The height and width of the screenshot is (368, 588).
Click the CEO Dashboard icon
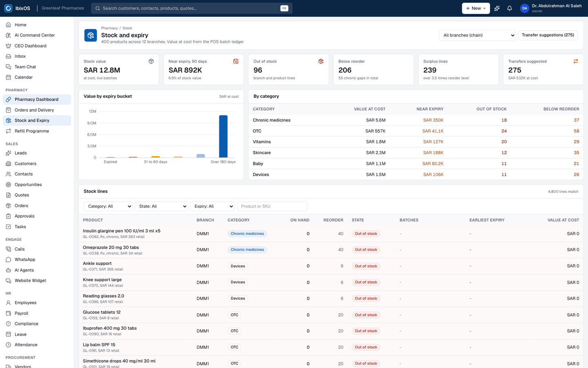[x=8, y=46]
